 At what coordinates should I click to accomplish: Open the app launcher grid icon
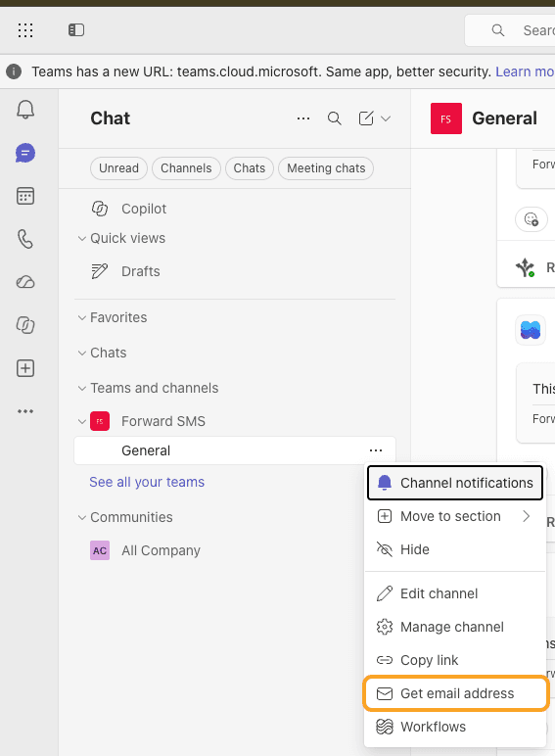click(x=25, y=30)
